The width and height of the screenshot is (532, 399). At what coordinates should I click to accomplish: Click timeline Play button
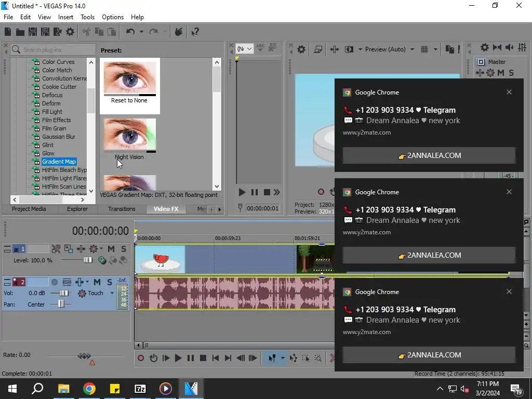tap(178, 358)
